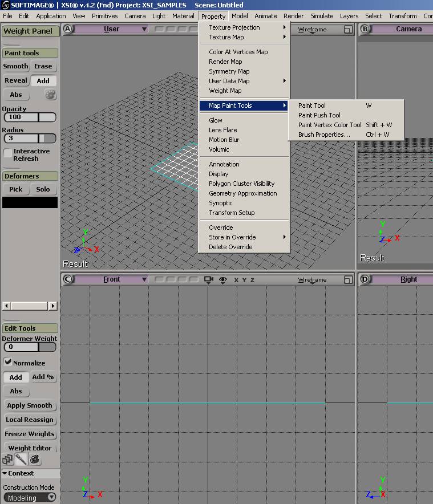433x504 pixels.
Task: Choose Paint Push Tool
Action: (x=346, y=115)
